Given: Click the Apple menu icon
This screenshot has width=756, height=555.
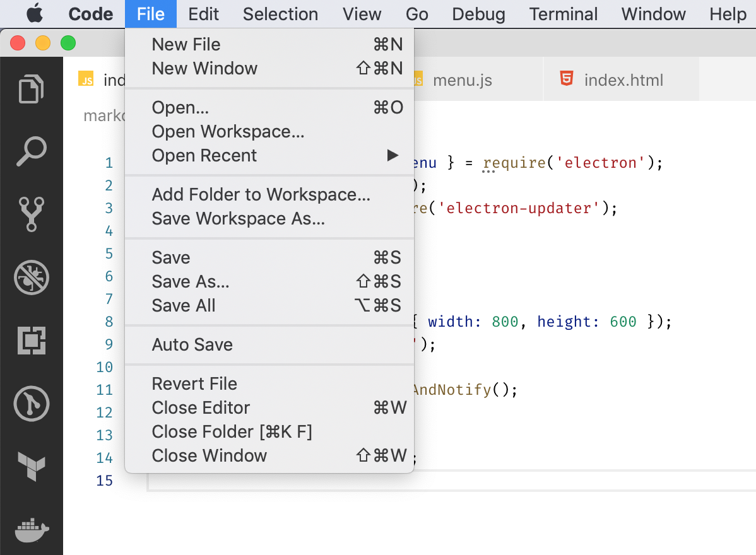Looking at the screenshot, I should point(35,13).
